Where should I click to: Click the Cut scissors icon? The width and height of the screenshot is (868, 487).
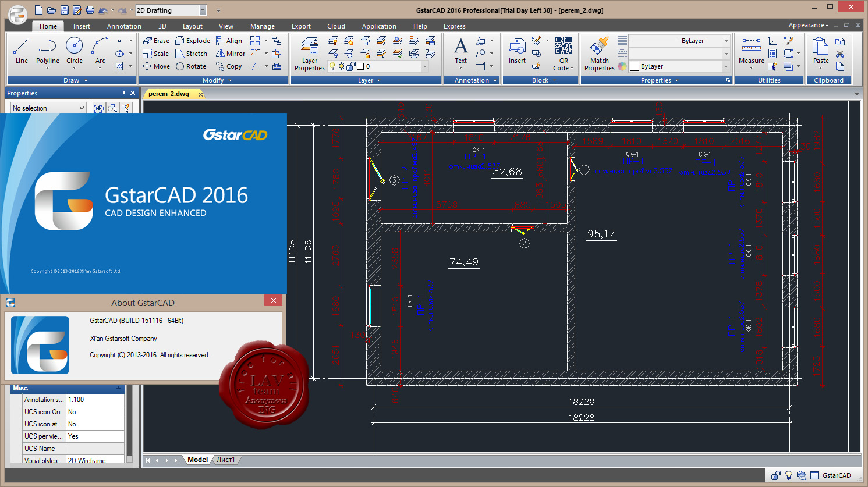click(x=840, y=54)
